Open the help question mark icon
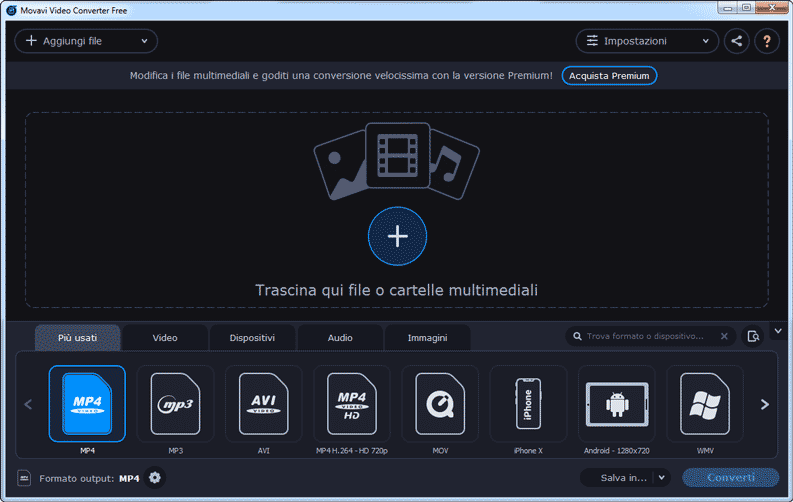The height and width of the screenshot is (502, 793). click(x=767, y=41)
